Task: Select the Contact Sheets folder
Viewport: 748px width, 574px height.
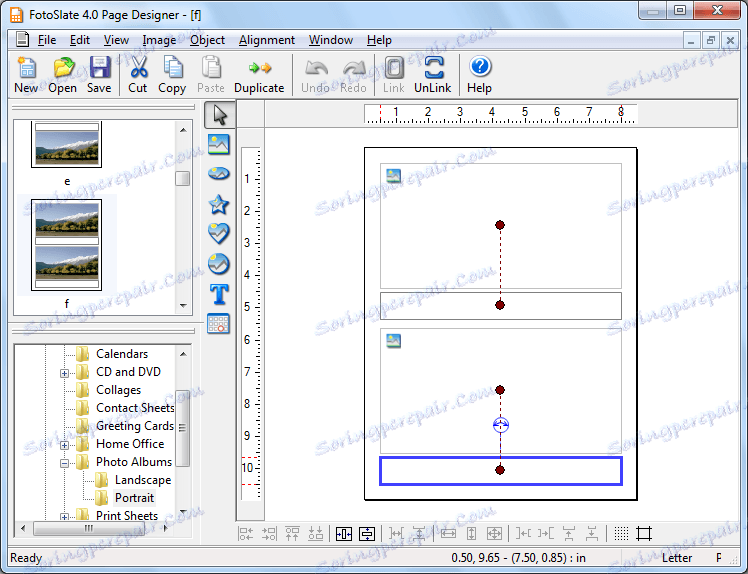Action: coord(135,408)
